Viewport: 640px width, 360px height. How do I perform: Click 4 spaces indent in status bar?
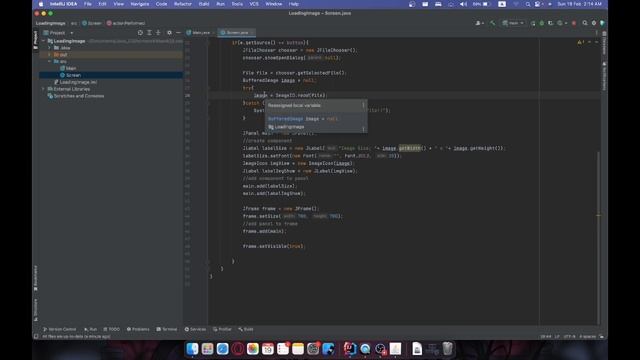pos(587,337)
